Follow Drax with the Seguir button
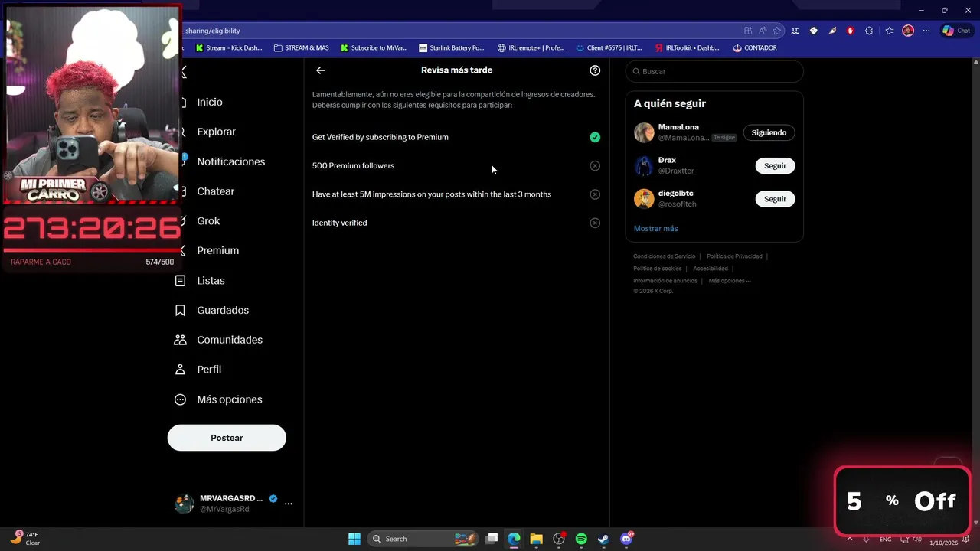 (x=775, y=165)
